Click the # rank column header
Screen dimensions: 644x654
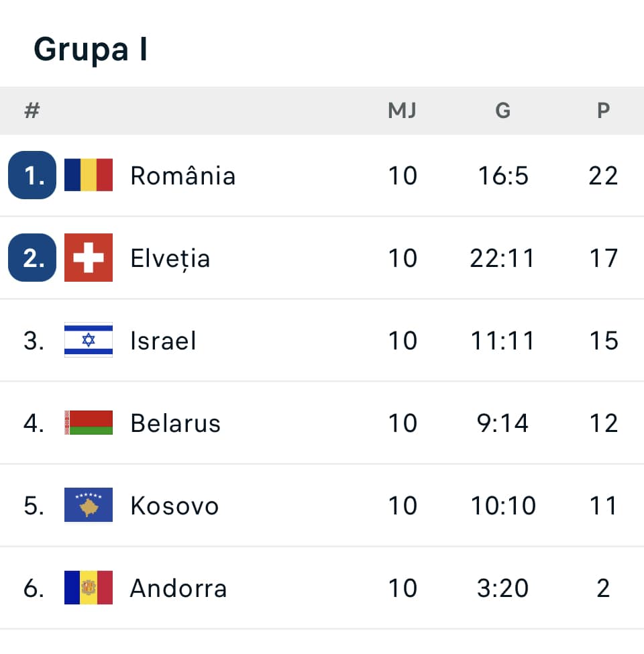point(32,111)
